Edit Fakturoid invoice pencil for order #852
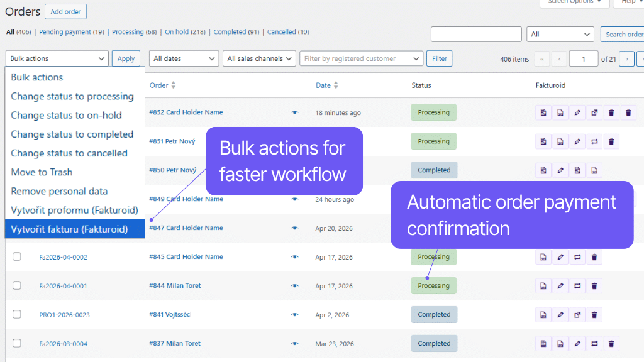The width and height of the screenshot is (644, 362). [577, 112]
